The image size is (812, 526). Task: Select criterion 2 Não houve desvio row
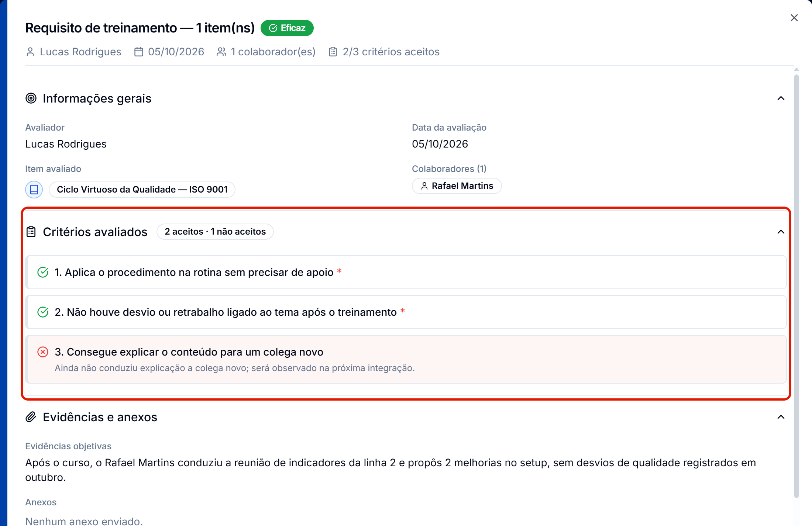pyautogui.click(x=406, y=312)
